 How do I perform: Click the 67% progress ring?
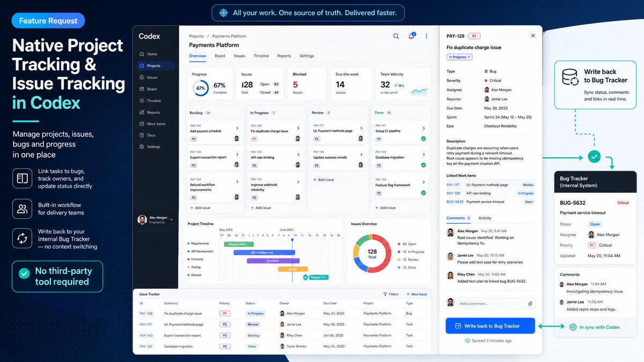[201, 88]
